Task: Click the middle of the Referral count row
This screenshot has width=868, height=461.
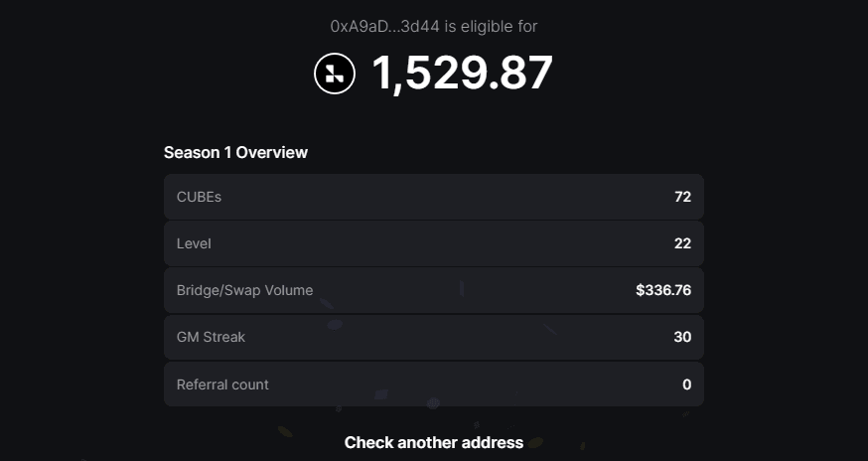Action: coord(434,384)
